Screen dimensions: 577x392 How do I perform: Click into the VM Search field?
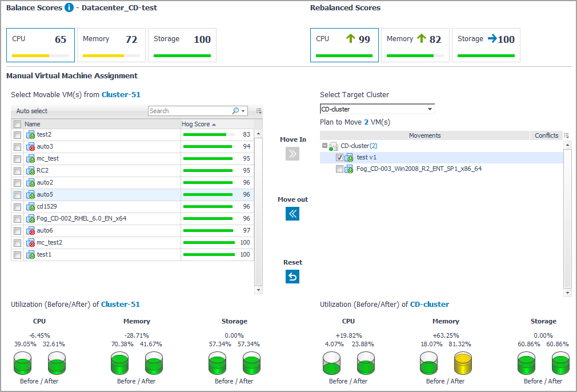(189, 111)
